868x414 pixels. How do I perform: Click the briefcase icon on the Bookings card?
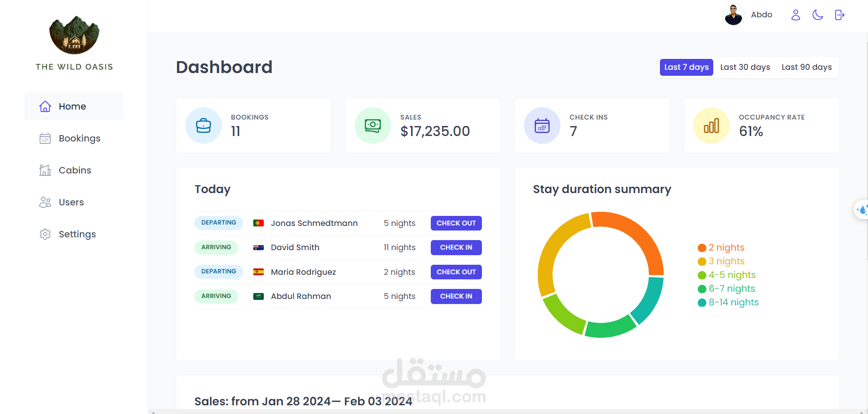pos(203,126)
